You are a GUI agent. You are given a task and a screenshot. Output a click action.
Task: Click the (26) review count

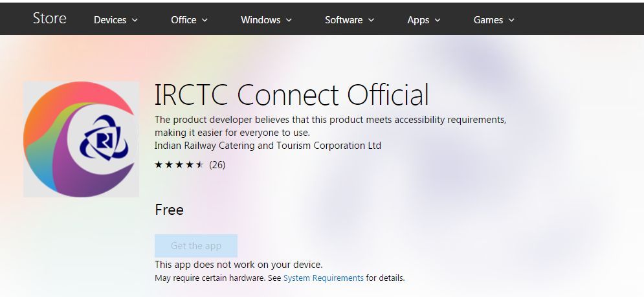(x=217, y=165)
